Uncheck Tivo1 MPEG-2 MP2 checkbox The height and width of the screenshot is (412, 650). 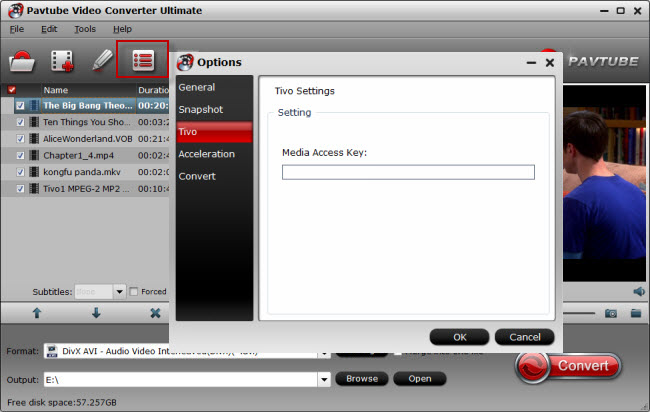click(20, 189)
